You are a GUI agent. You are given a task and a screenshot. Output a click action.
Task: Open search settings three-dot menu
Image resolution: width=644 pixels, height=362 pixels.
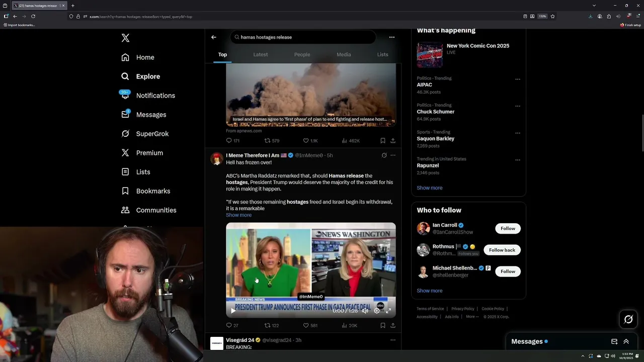(x=392, y=37)
